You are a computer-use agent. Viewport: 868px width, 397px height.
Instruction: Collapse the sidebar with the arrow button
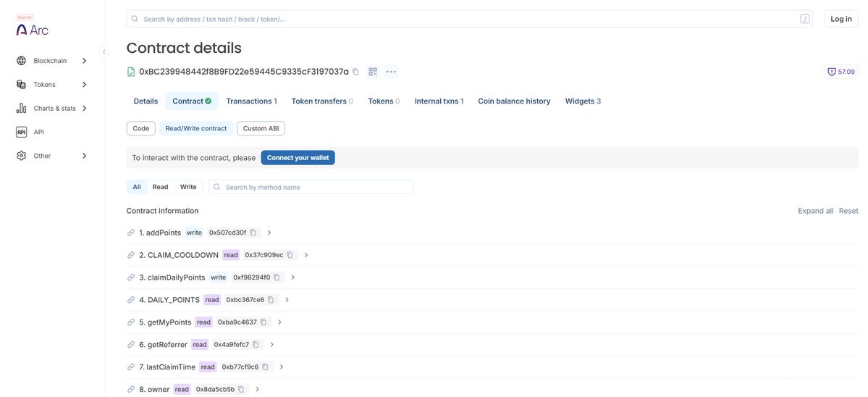[x=104, y=51]
